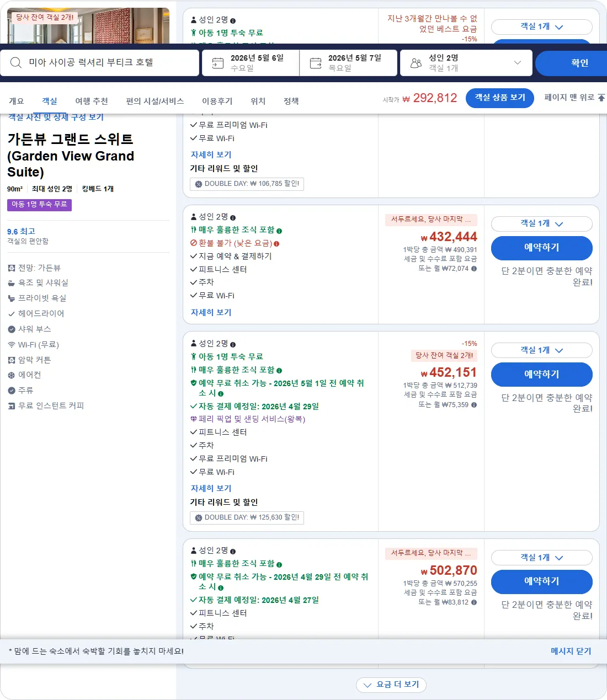Open the top 객실 1개 dropdown above search bar
The height and width of the screenshot is (700, 607).
[x=541, y=26]
